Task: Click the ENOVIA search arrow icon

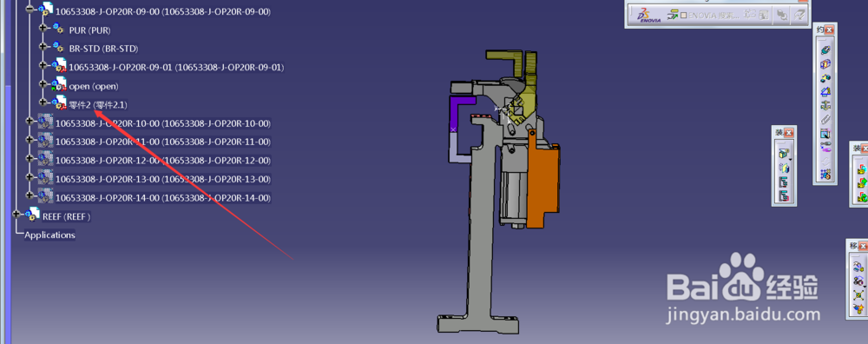Action: [673, 15]
